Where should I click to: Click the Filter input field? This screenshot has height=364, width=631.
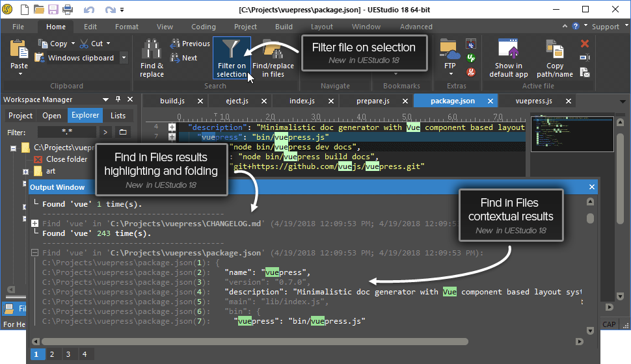[67, 132]
